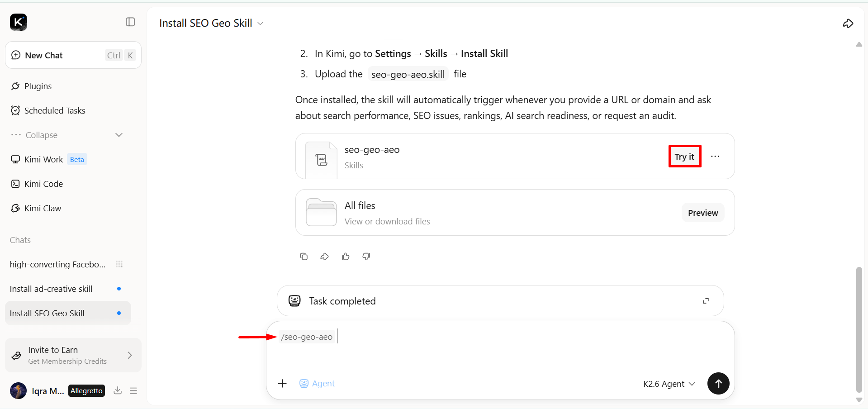
Task: Select the Install SEO Geo Skill chat
Action: [x=68, y=313]
